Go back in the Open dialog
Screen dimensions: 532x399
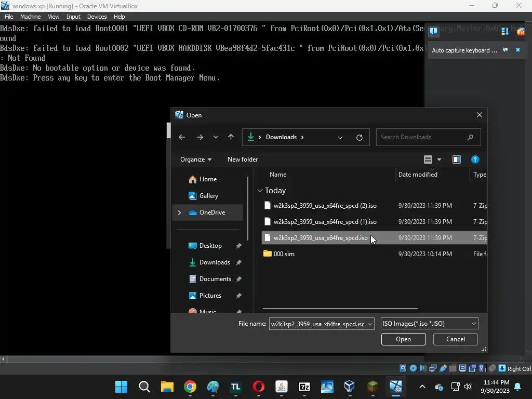[x=182, y=137]
